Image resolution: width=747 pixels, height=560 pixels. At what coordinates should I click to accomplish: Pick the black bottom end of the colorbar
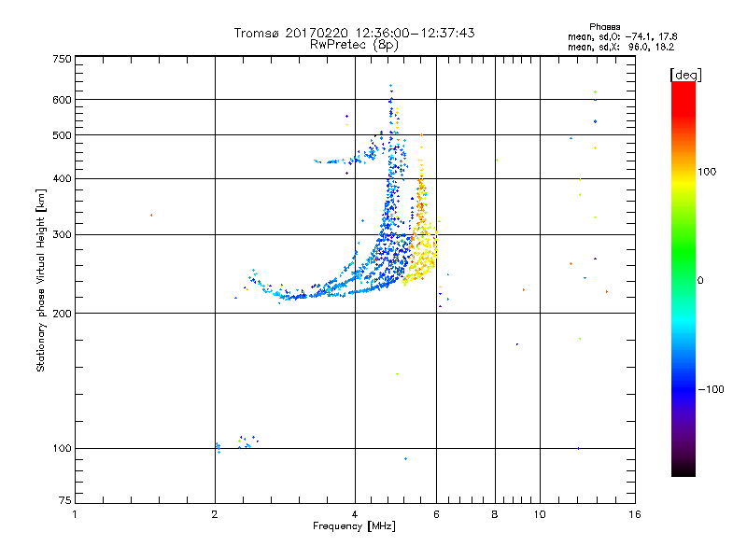point(684,469)
